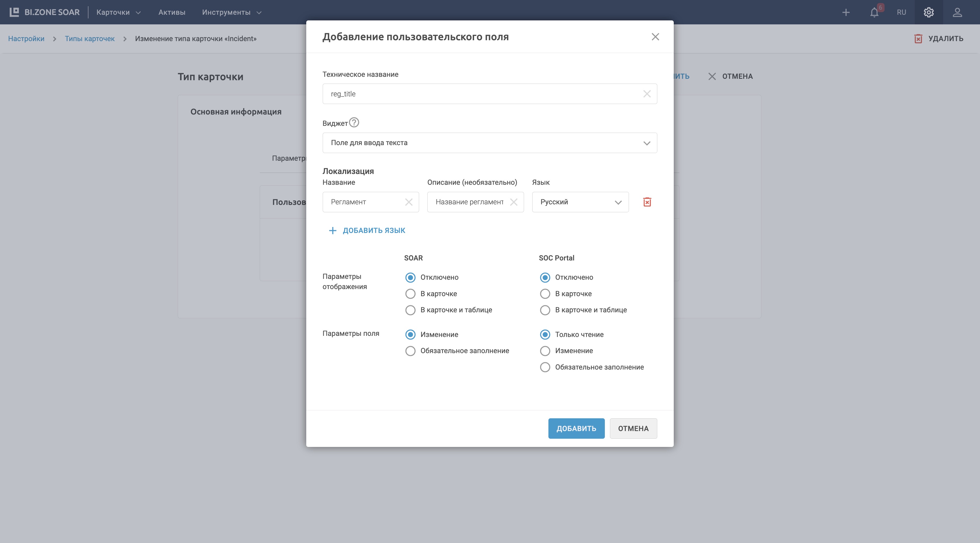Viewport: 980px width, 543px height.
Task: Select SOAR 'Обязательное заполнение' field option
Action: click(x=410, y=351)
